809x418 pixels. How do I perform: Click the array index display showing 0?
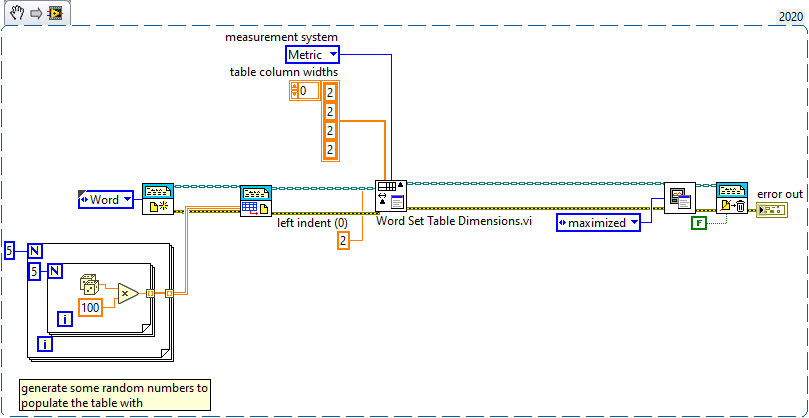308,91
